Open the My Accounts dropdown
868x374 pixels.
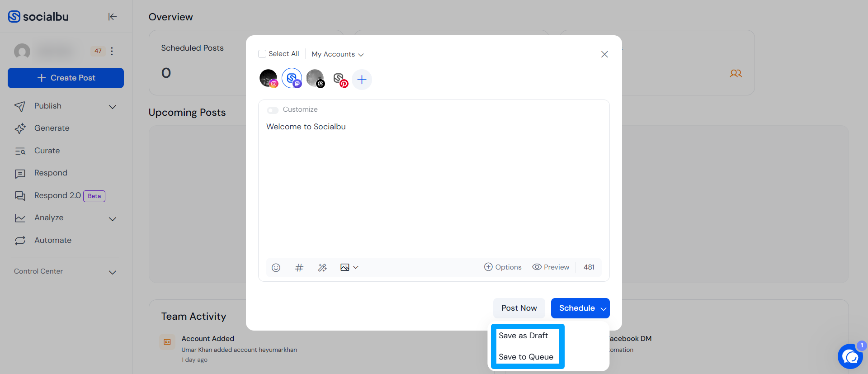tap(337, 54)
